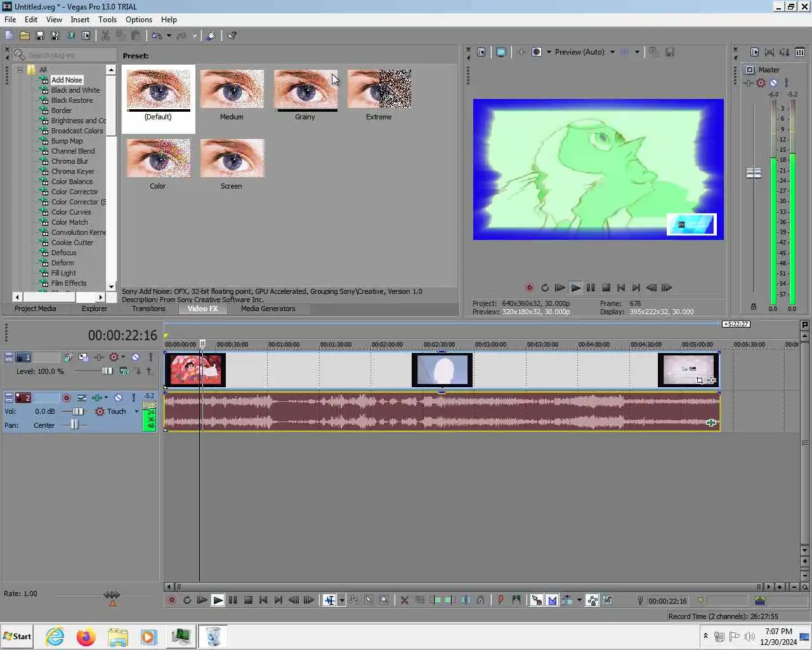812x650 pixels.
Task: Open the Insert menu
Action: [x=80, y=20]
